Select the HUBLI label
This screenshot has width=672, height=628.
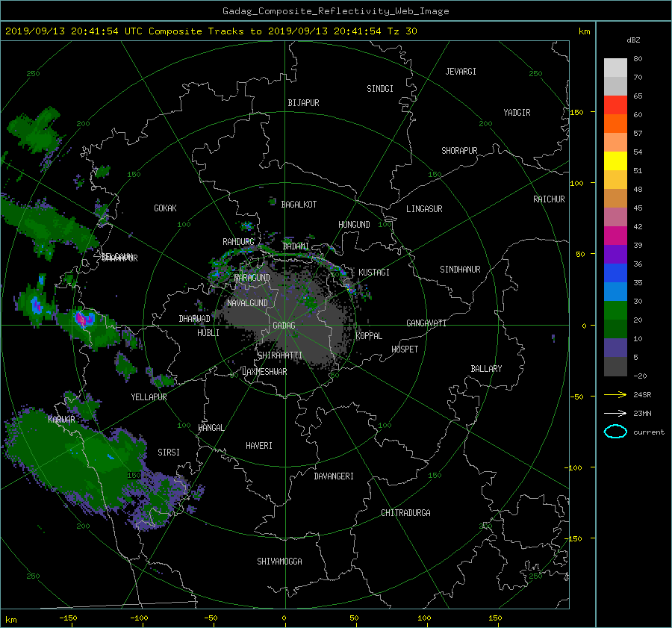(208, 332)
